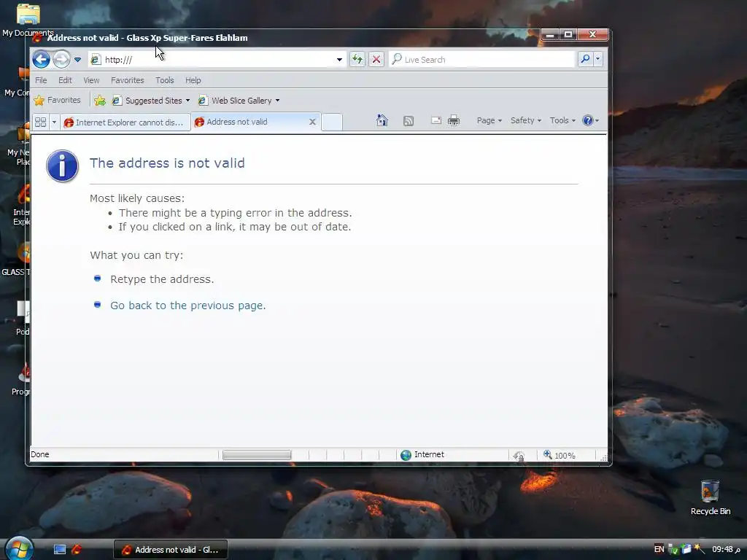This screenshot has width=747, height=560.
Task: Click the EN language indicator in tray
Action: (659, 549)
